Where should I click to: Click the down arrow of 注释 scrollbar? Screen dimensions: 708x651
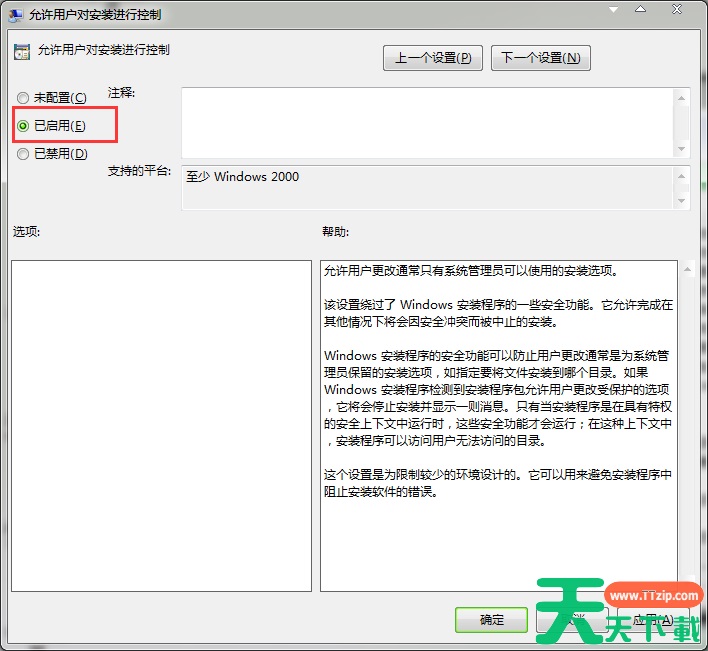coord(681,149)
